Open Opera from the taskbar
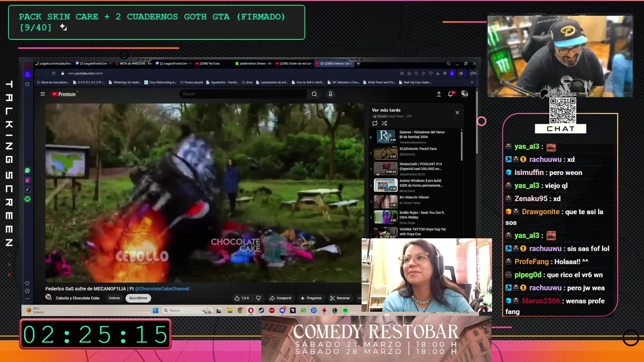Screen dimensions: 644x362 [x=251, y=311]
